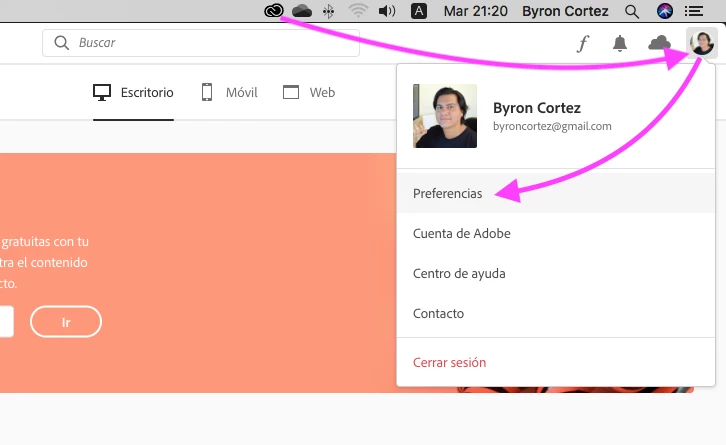
Task: Click the Byron Cortez user name in menu bar
Action: (565, 11)
